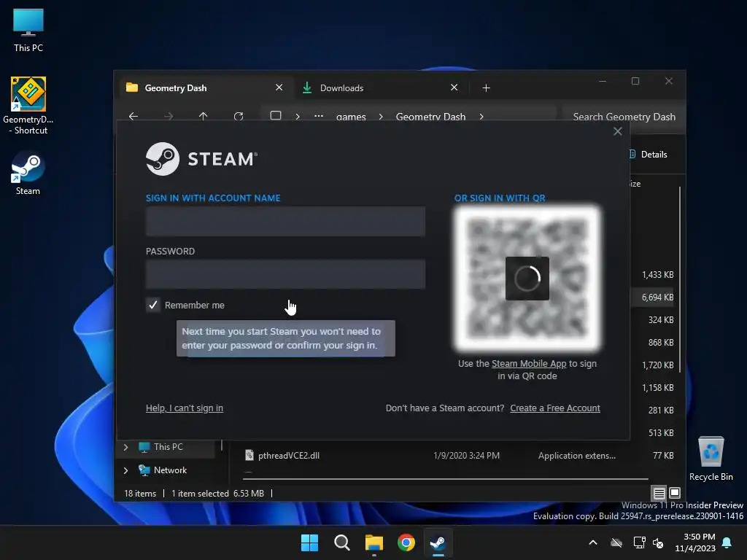Click the Explorer horizontal scrollbar

click(x=446, y=478)
